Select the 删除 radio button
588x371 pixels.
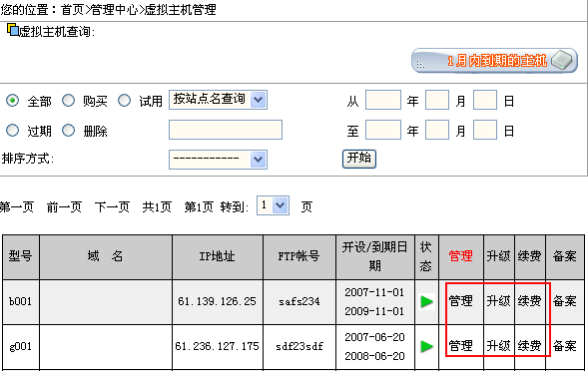pyautogui.click(x=68, y=131)
